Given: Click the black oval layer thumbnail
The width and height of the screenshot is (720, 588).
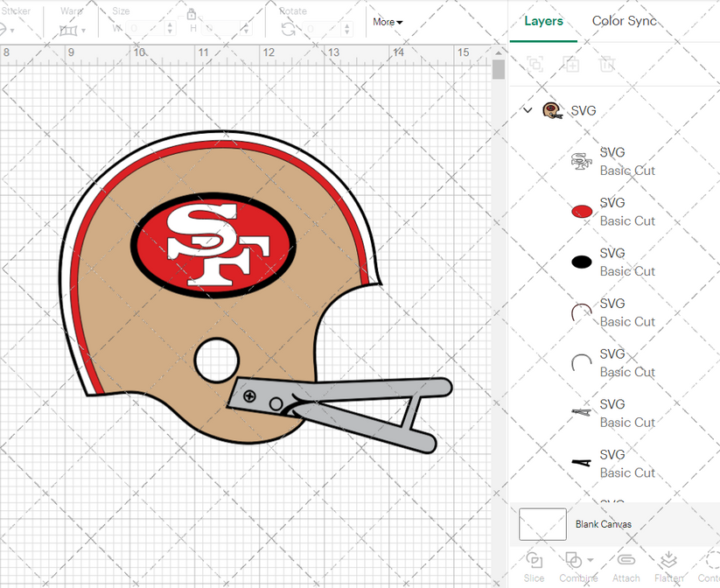Looking at the screenshot, I should (582, 261).
